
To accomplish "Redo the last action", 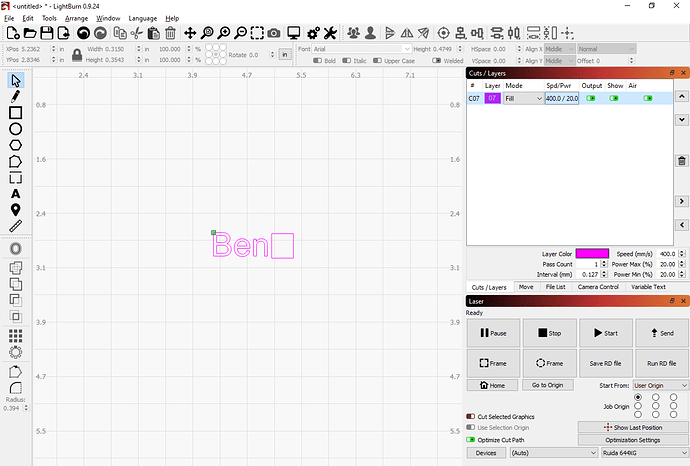I will pyautogui.click(x=100, y=33).
